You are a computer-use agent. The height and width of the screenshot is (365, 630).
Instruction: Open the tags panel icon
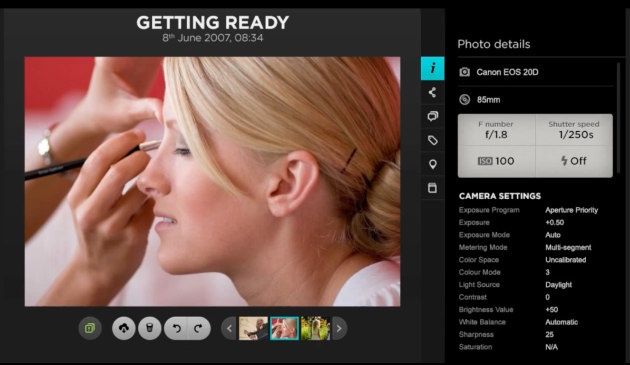pos(432,140)
